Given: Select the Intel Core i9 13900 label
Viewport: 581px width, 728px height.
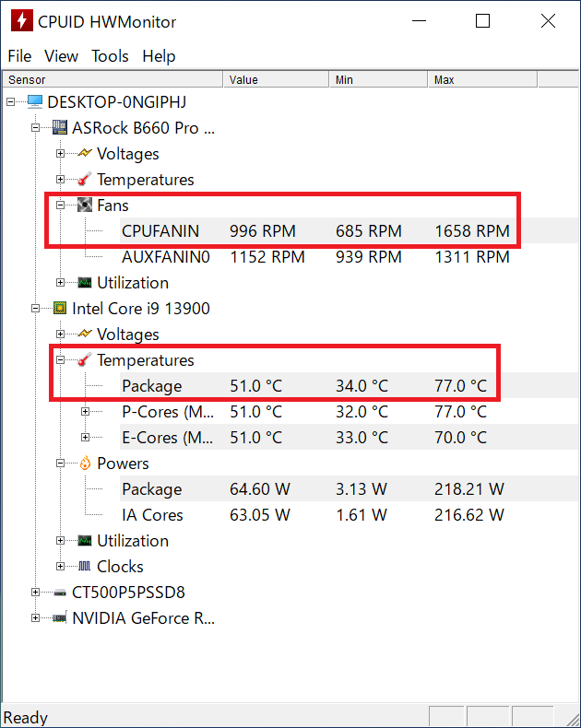Looking at the screenshot, I should (141, 309).
